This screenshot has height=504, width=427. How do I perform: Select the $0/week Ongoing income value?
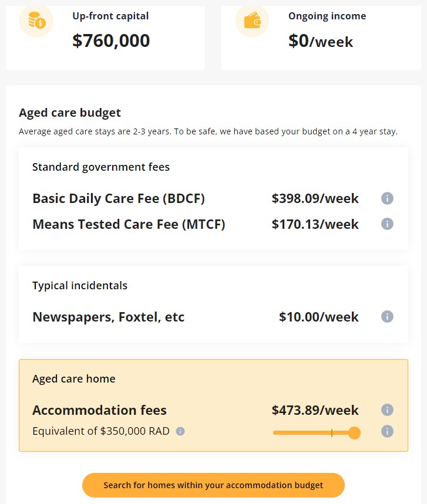click(x=320, y=42)
